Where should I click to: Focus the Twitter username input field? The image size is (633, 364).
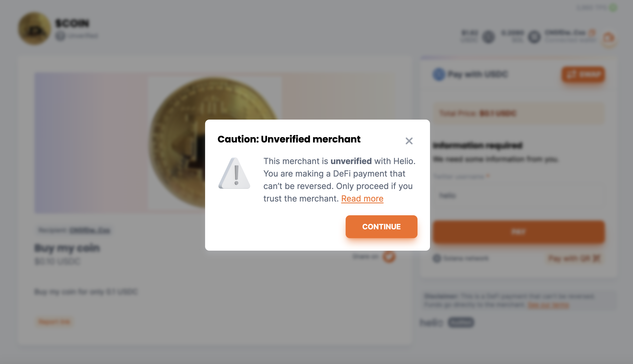518,196
